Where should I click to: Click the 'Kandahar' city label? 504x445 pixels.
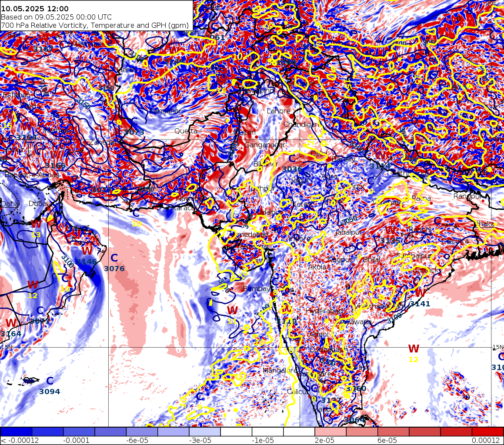tap(165, 111)
